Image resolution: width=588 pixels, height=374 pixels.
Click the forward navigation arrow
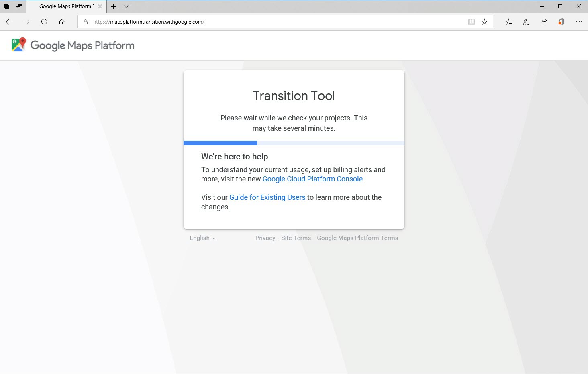pyautogui.click(x=27, y=22)
